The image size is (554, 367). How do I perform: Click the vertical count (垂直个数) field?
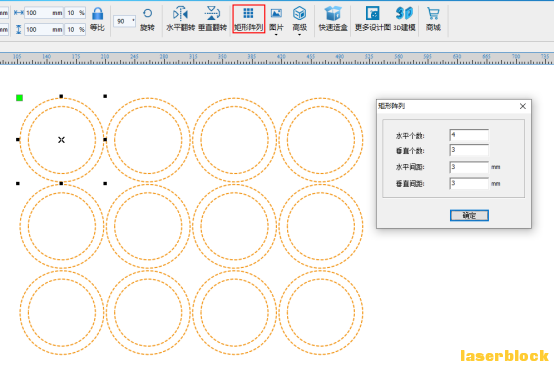[469, 150]
